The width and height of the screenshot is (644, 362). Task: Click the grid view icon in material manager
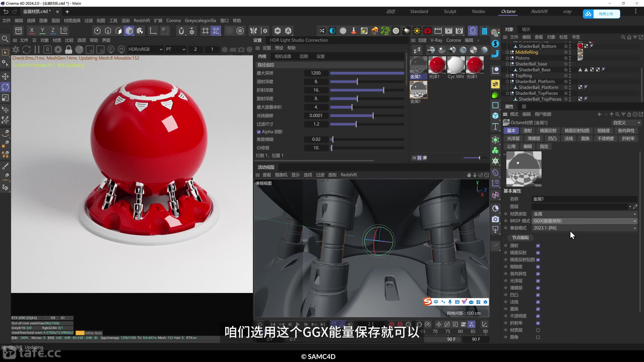[419, 158]
